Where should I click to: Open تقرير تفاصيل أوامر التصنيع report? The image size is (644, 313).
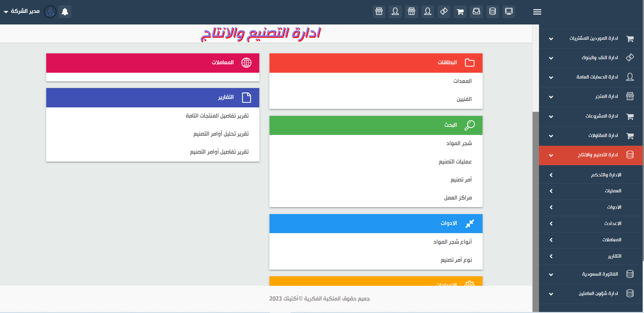[x=219, y=152]
